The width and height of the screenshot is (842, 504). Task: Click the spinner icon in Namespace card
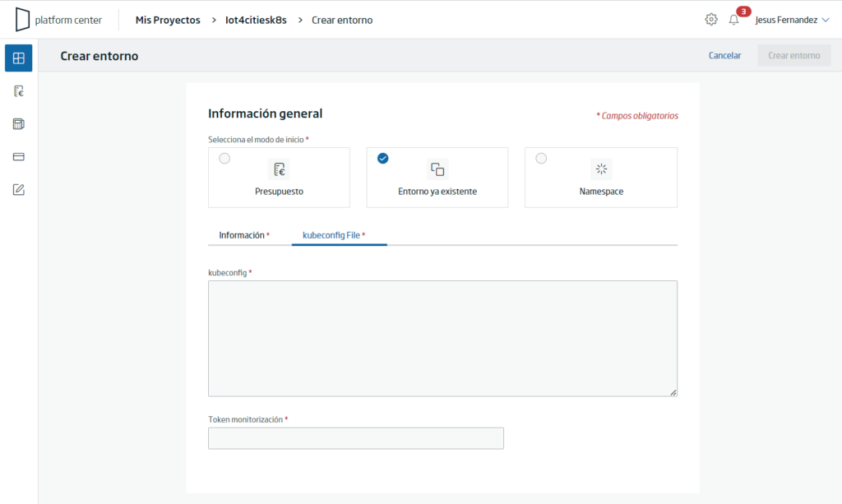click(601, 169)
